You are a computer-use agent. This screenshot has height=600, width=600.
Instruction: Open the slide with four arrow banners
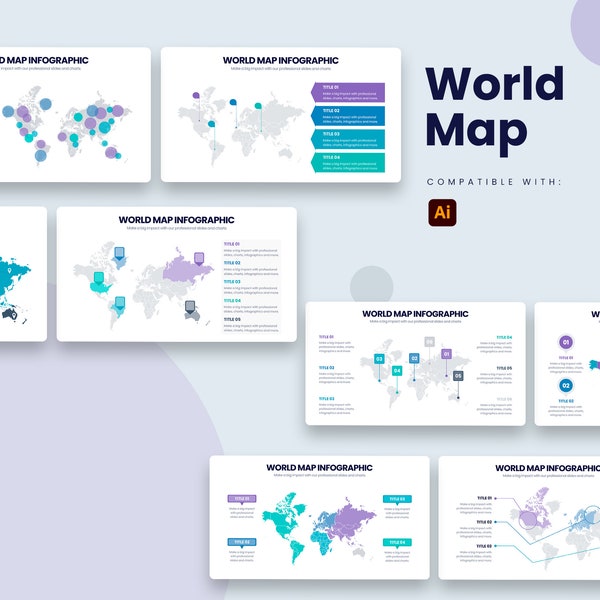pos(281,114)
